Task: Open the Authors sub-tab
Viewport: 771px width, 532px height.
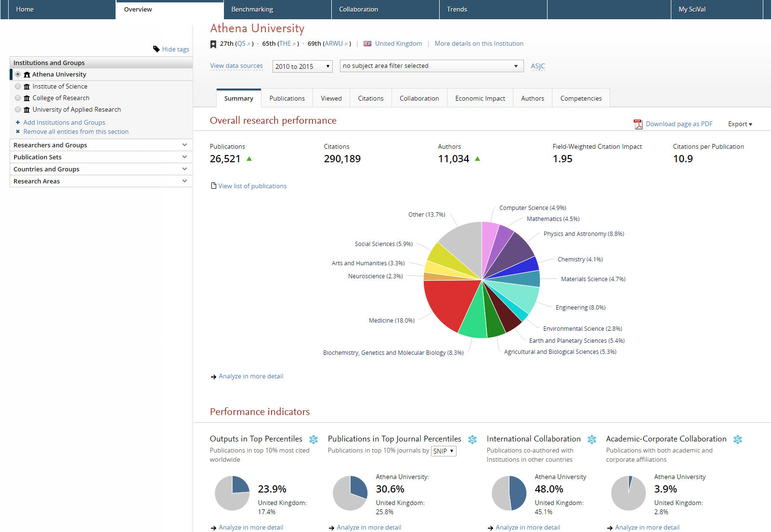Action: tap(533, 98)
